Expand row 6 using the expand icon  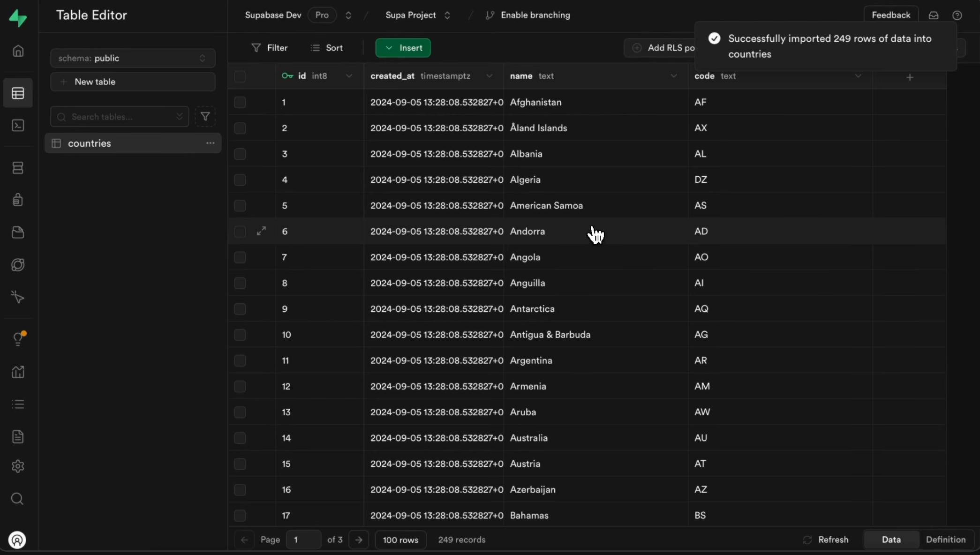coord(261,231)
